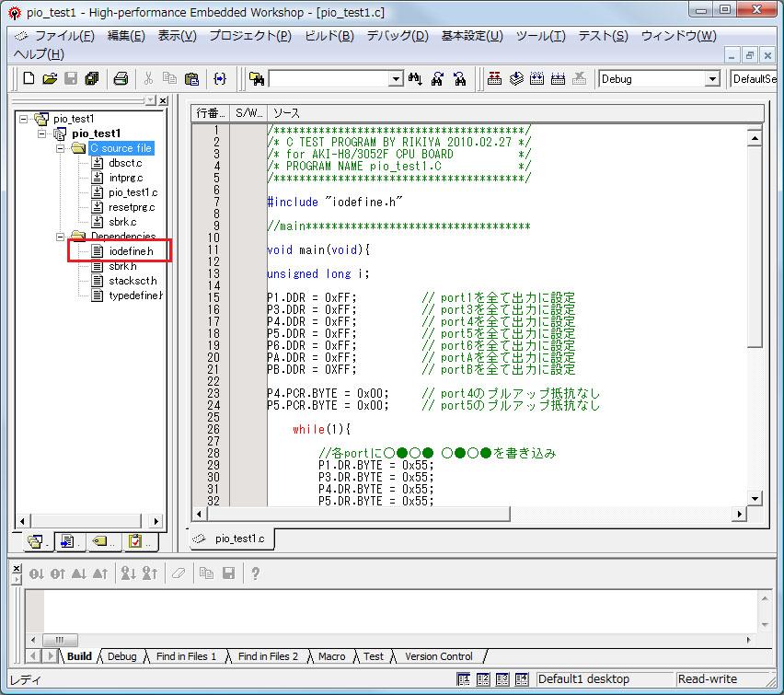Click the Find in Files binoculars icon

pyautogui.click(x=257, y=79)
